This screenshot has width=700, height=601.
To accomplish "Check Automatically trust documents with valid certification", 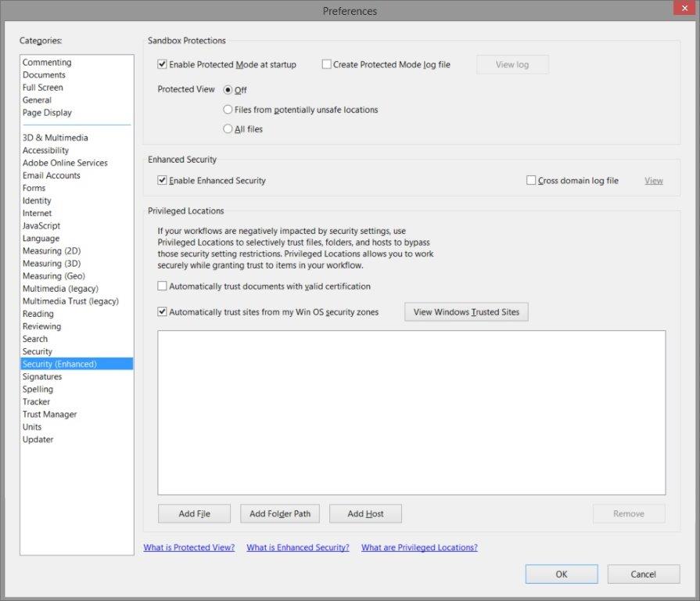I will point(162,286).
